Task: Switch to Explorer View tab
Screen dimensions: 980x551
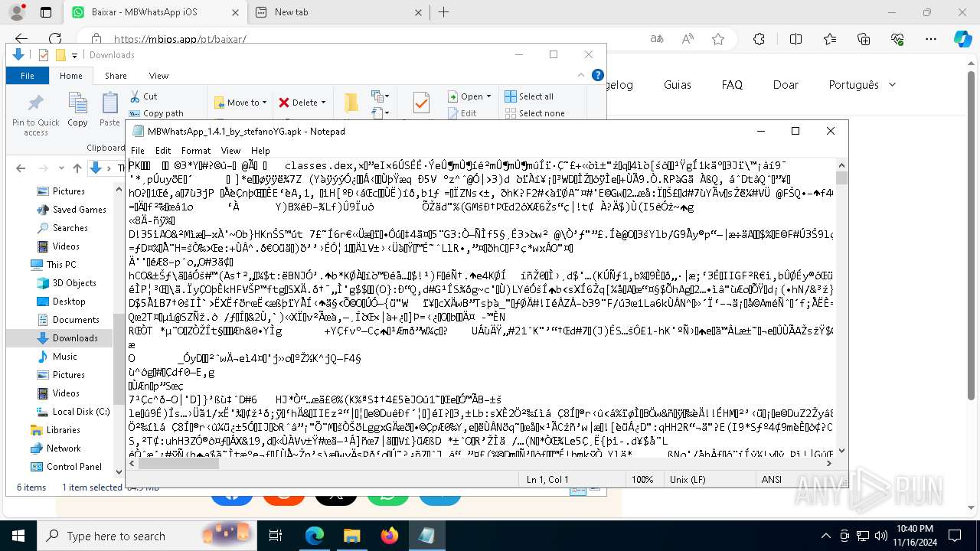Action: pyautogui.click(x=158, y=76)
